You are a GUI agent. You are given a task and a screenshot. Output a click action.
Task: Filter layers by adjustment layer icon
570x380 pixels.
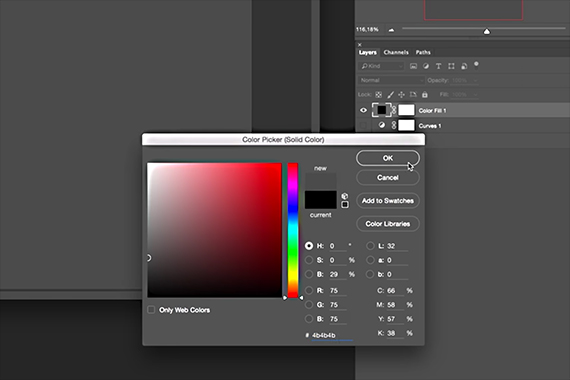pyautogui.click(x=426, y=66)
